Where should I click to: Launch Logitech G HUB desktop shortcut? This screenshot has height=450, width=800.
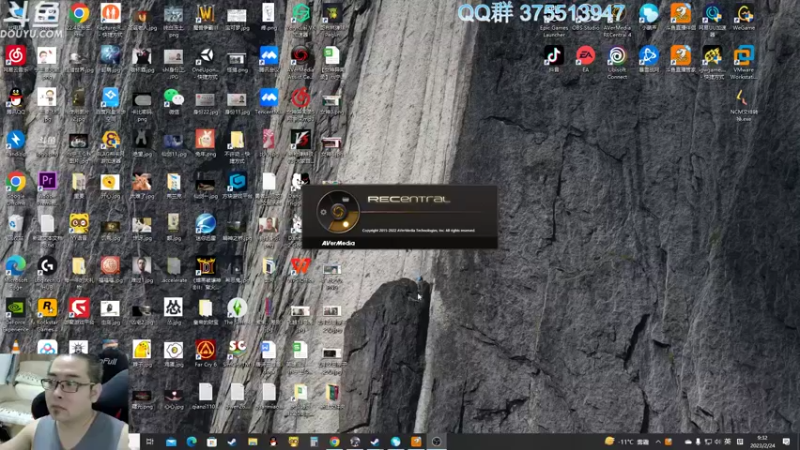(x=47, y=272)
